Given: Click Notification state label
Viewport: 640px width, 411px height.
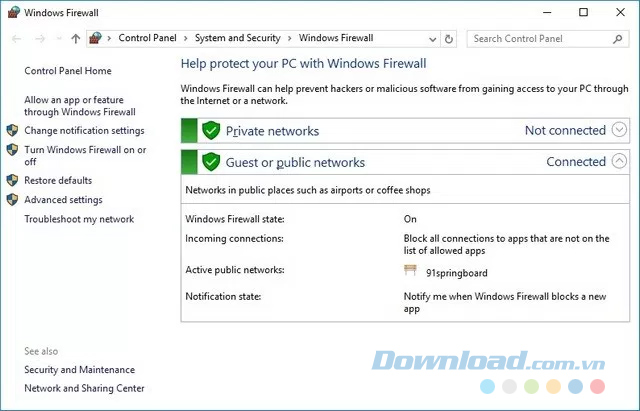Looking at the screenshot, I should 223,296.
